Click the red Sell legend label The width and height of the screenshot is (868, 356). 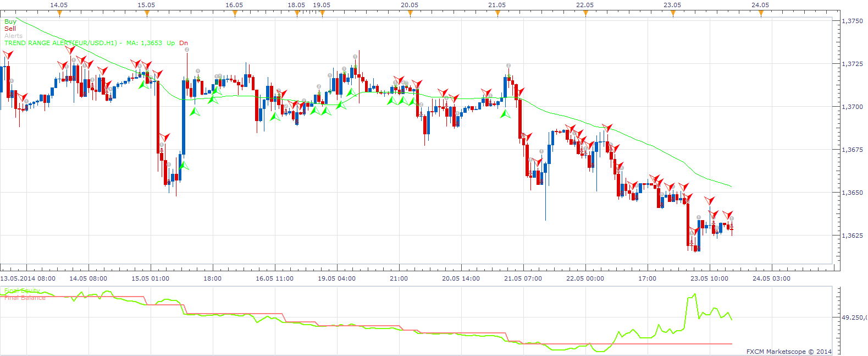(10, 29)
